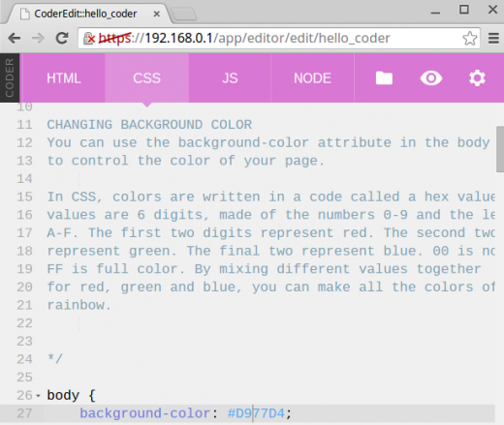
Task: Bookmark this page with the star icon
Action: point(469,39)
